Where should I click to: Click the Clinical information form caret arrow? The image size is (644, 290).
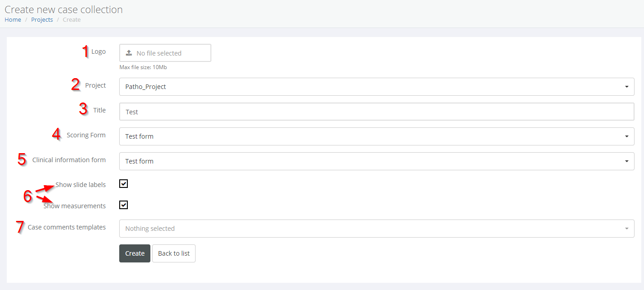(626, 161)
